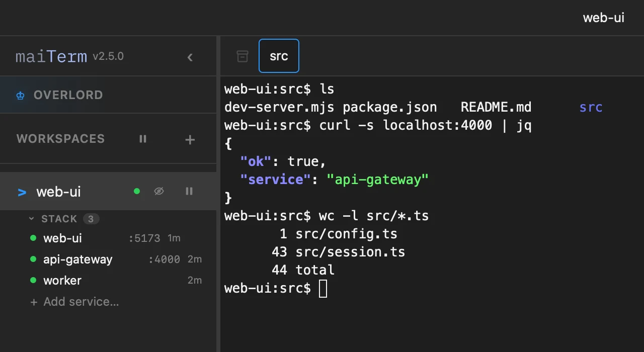644x352 pixels.
Task: Click the green dot of api-gateway service
Action: click(x=33, y=259)
